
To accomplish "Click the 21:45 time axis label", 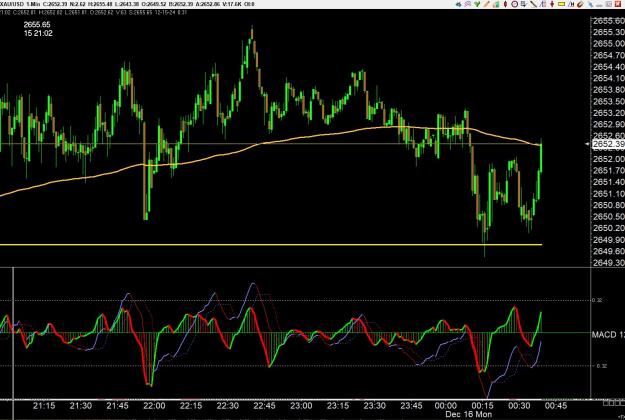I will click(x=118, y=406).
